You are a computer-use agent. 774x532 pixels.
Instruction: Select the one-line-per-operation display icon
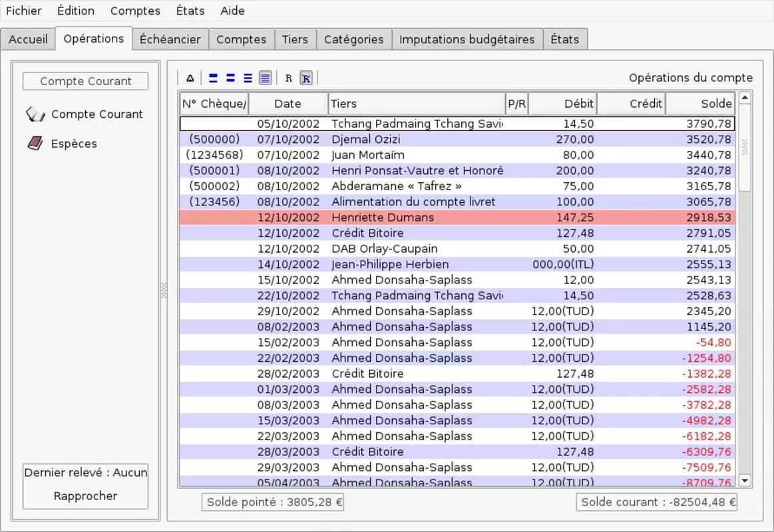coord(213,78)
